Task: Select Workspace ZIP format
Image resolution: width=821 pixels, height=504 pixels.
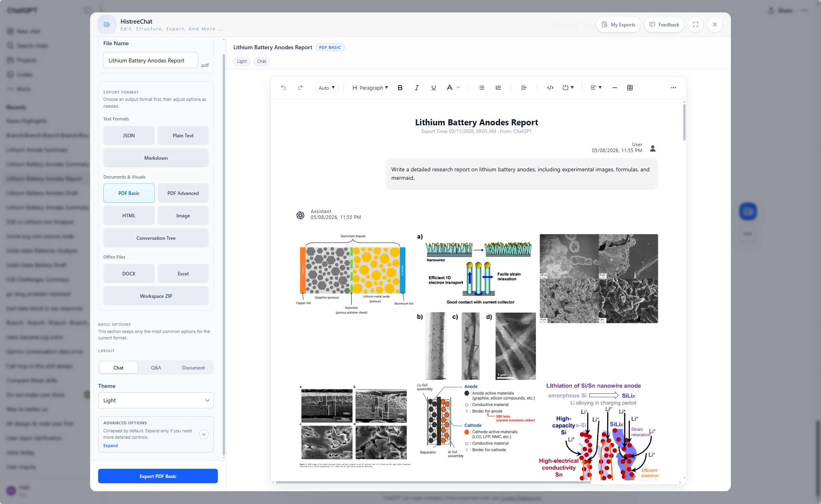Action: point(156,296)
